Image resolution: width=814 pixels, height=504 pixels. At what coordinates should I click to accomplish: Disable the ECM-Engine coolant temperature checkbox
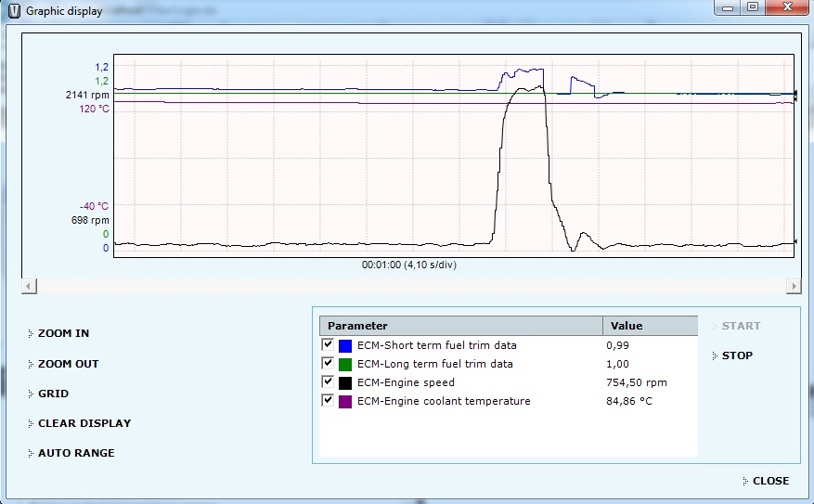(328, 400)
